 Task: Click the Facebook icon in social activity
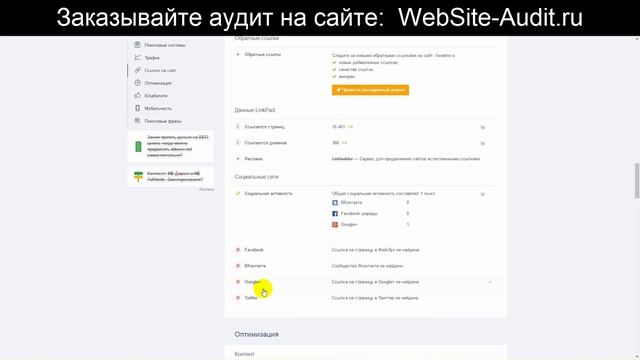335,213
